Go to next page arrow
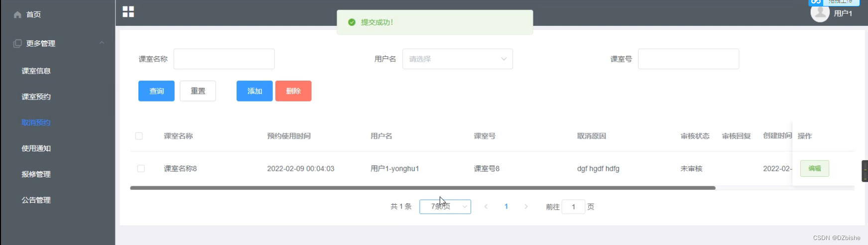 [526, 207]
